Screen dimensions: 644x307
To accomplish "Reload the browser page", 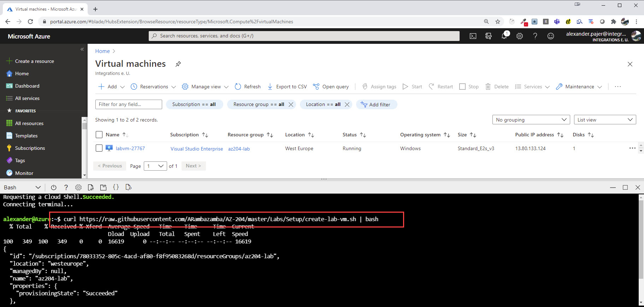I will pos(30,22).
